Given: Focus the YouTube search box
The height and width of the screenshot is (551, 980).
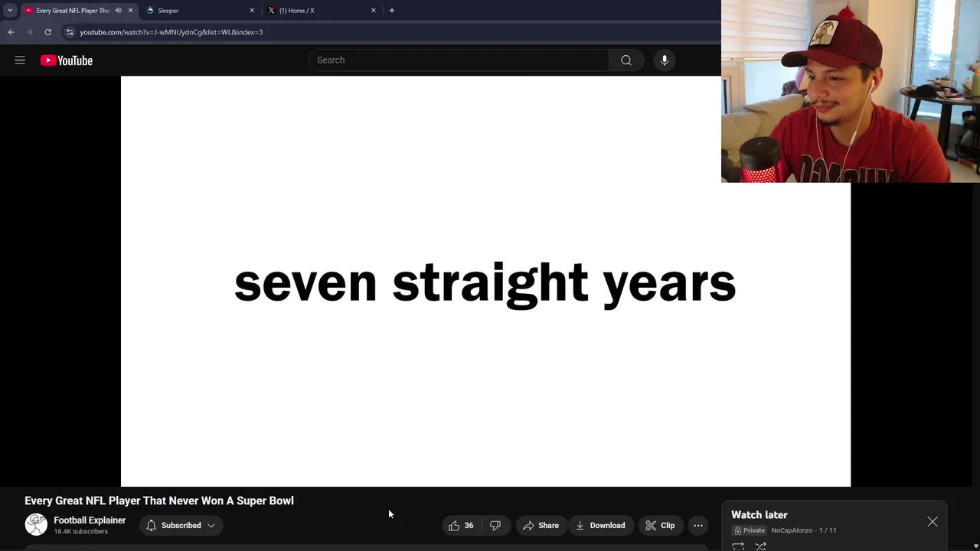Looking at the screenshot, I should (459, 60).
